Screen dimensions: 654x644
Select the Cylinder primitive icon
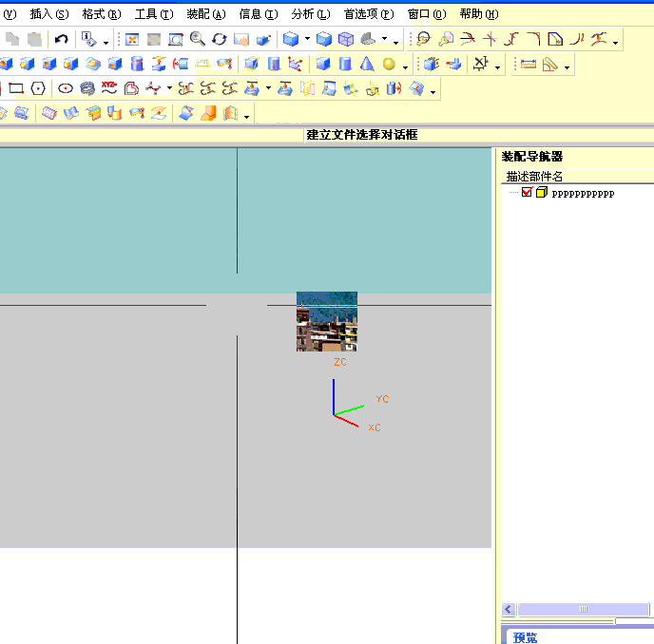[345, 64]
